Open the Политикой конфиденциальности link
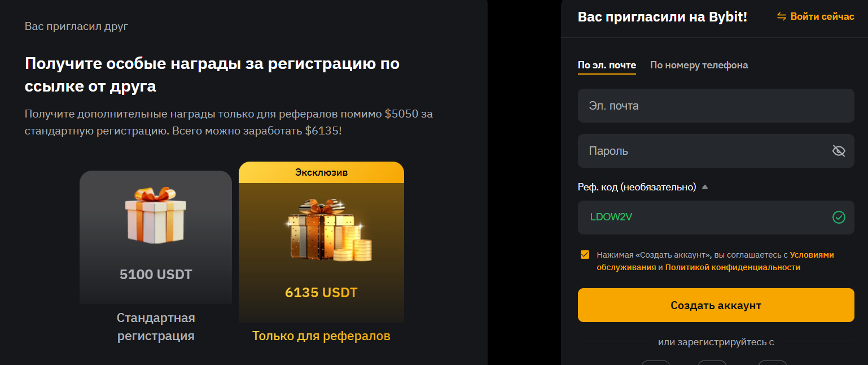The width and height of the screenshot is (868, 365). (x=733, y=267)
